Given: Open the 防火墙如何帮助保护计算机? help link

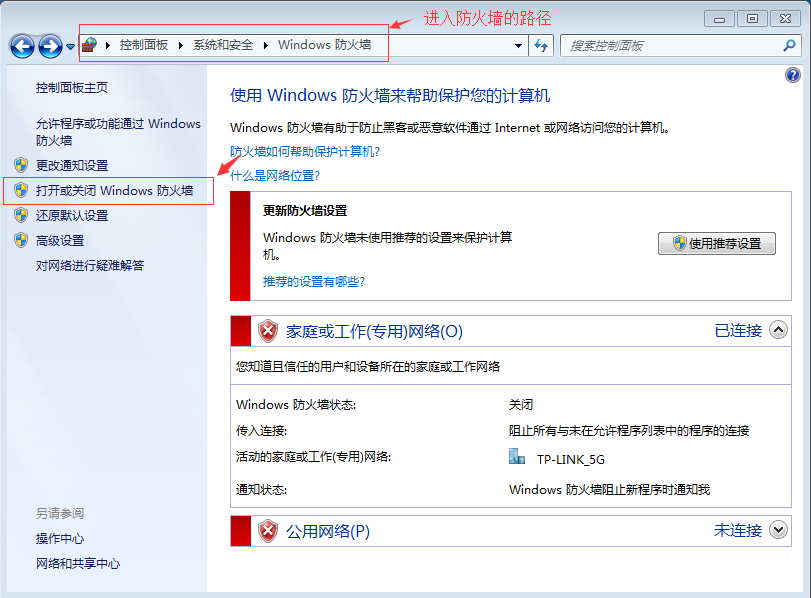Looking at the screenshot, I should point(305,152).
